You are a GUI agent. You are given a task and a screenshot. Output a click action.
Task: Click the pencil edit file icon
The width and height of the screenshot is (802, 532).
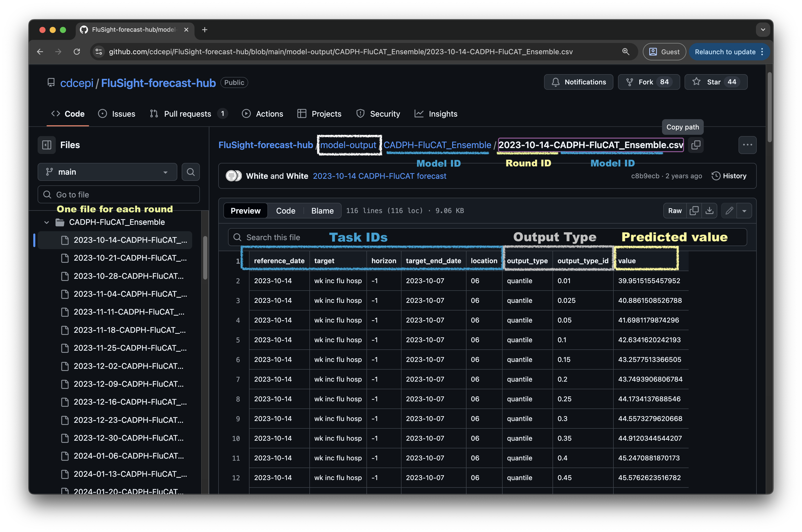pyautogui.click(x=729, y=211)
